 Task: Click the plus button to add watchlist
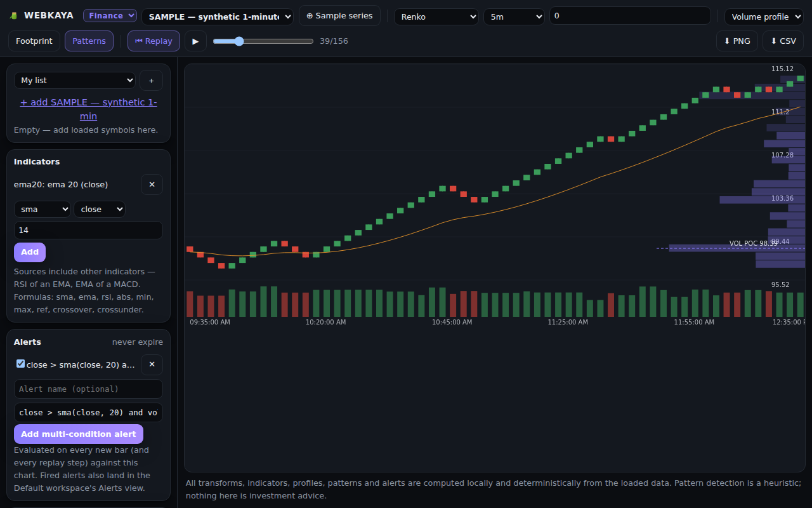click(x=151, y=81)
